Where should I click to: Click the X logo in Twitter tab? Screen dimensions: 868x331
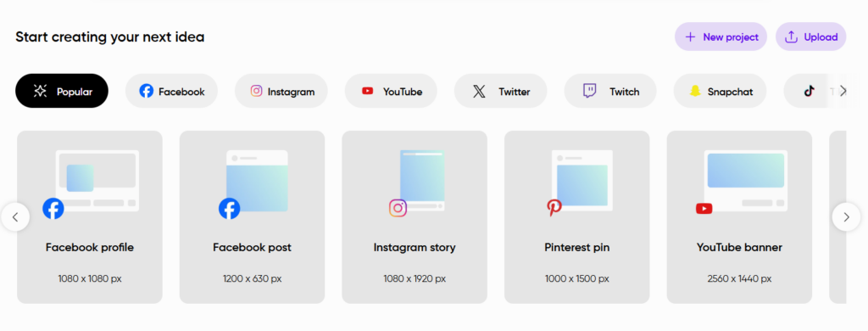479,92
